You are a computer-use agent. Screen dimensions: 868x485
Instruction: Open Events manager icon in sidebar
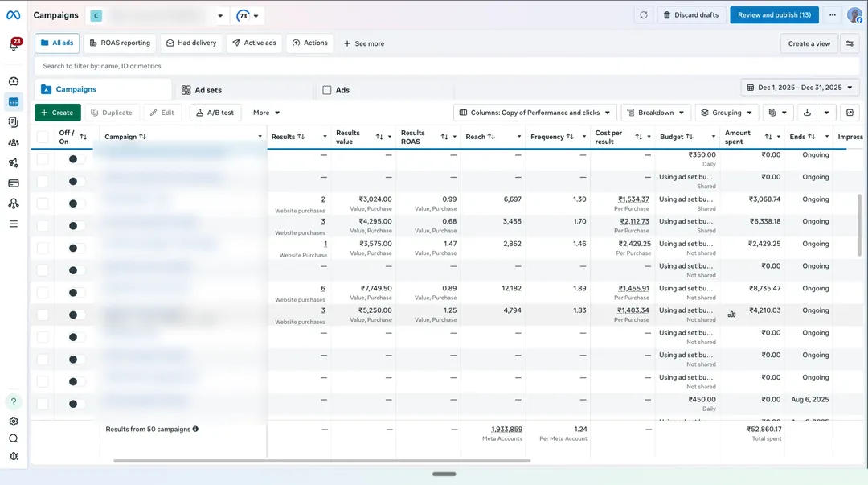pos(14,203)
